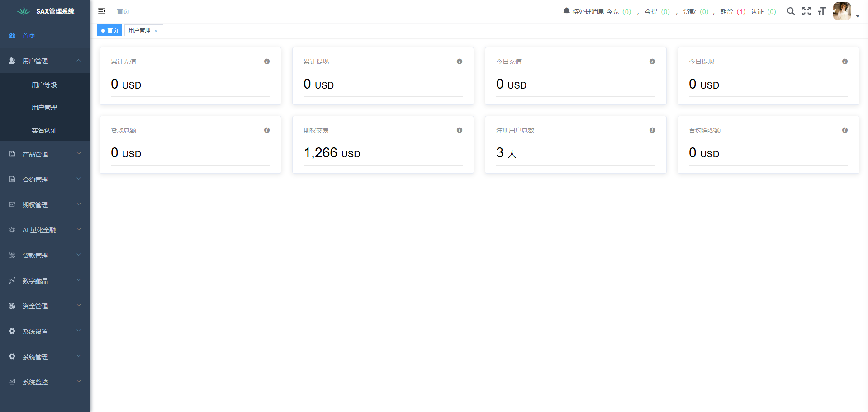Expand the 资金管理 sidebar menu
868x412 pixels.
pos(45,306)
